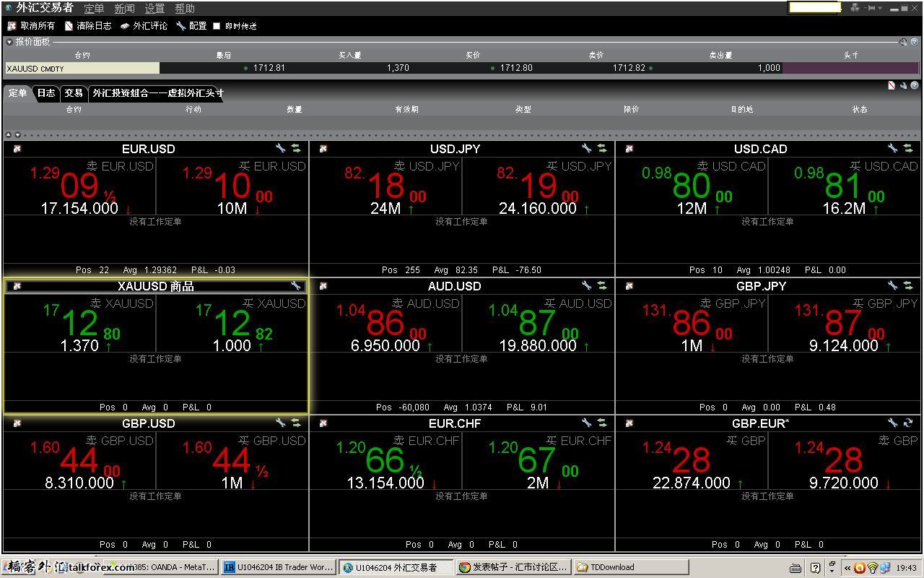This screenshot has height=578, width=924.
Task: Open wrench settings for GBP.EUR* cell
Action: pyautogui.click(x=892, y=423)
